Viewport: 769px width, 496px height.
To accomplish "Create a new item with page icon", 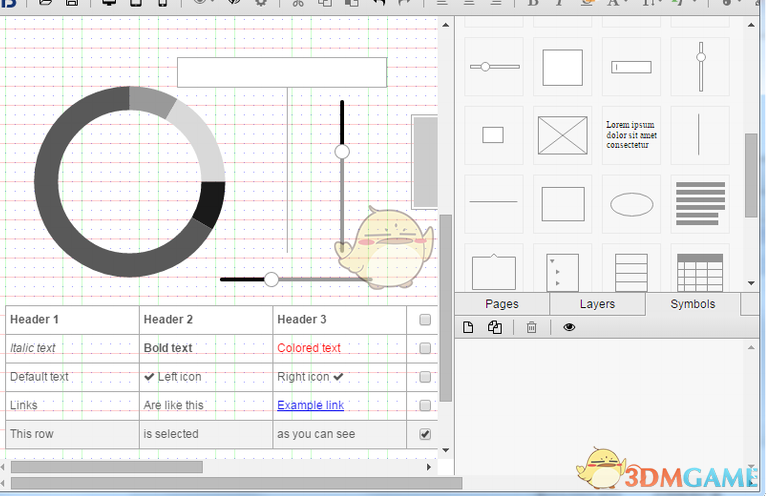I will [x=468, y=327].
